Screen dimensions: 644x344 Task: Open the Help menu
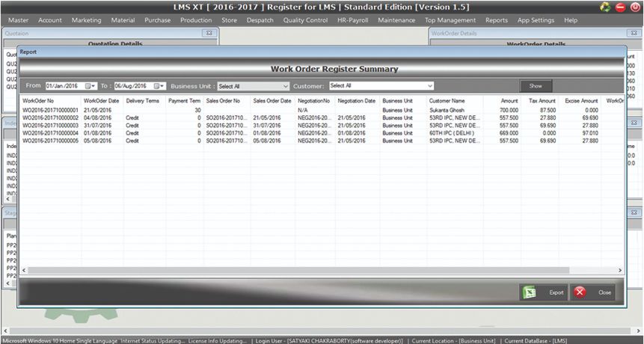coord(571,20)
